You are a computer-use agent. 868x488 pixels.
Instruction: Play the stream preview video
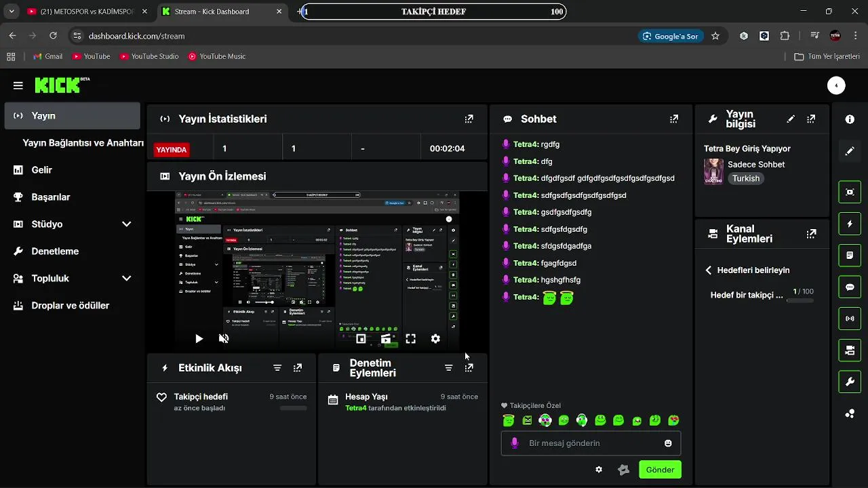199,338
